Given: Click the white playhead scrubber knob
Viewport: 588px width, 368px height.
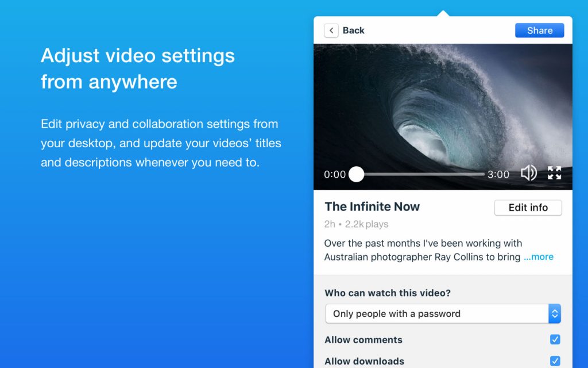Looking at the screenshot, I should 357,174.
